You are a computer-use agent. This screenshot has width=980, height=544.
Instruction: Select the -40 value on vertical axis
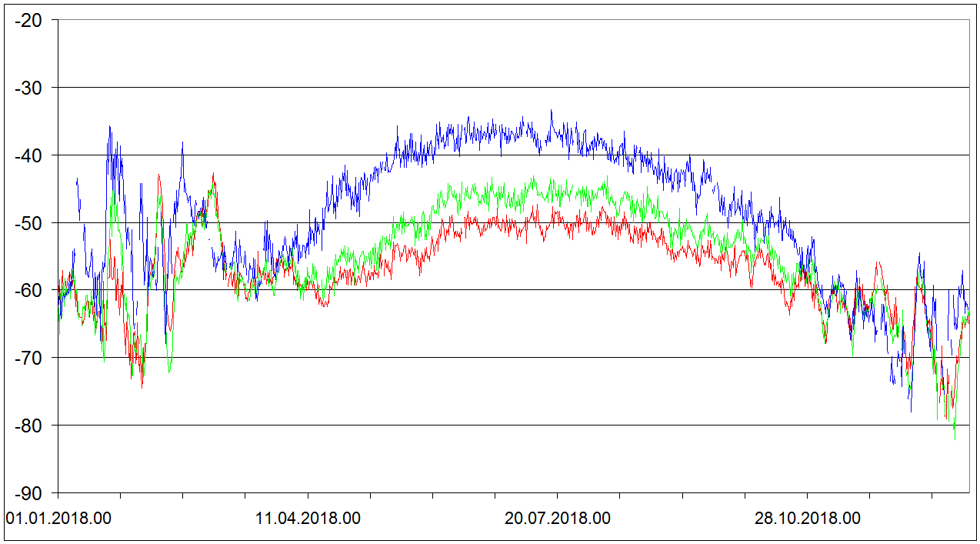coord(29,155)
